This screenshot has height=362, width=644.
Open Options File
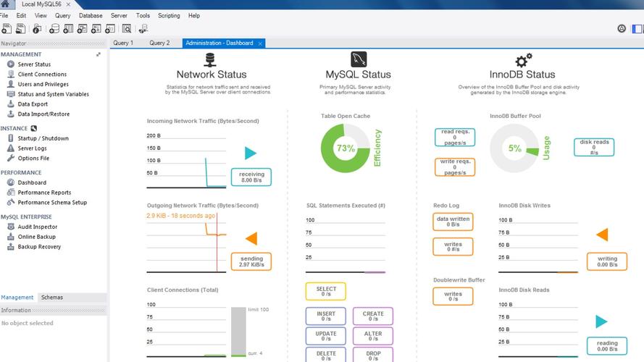tap(33, 158)
